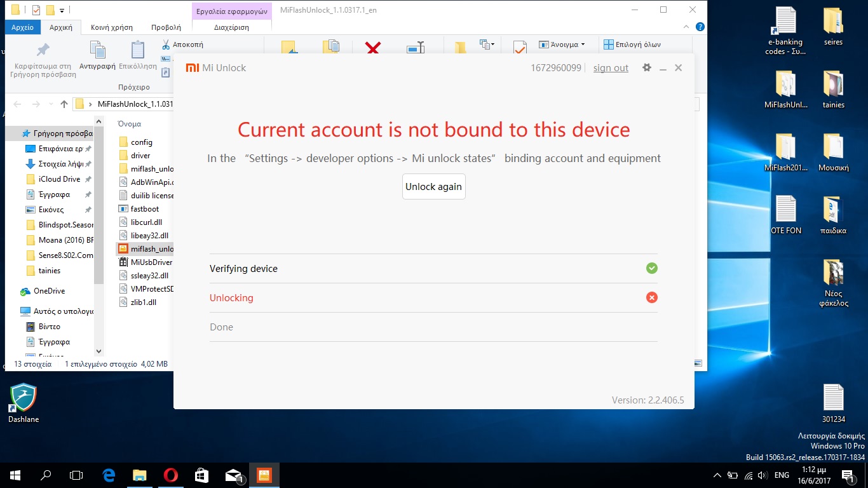Screen dimensions: 868x488
Task: Sign out of the Mi account
Action: 611,68
